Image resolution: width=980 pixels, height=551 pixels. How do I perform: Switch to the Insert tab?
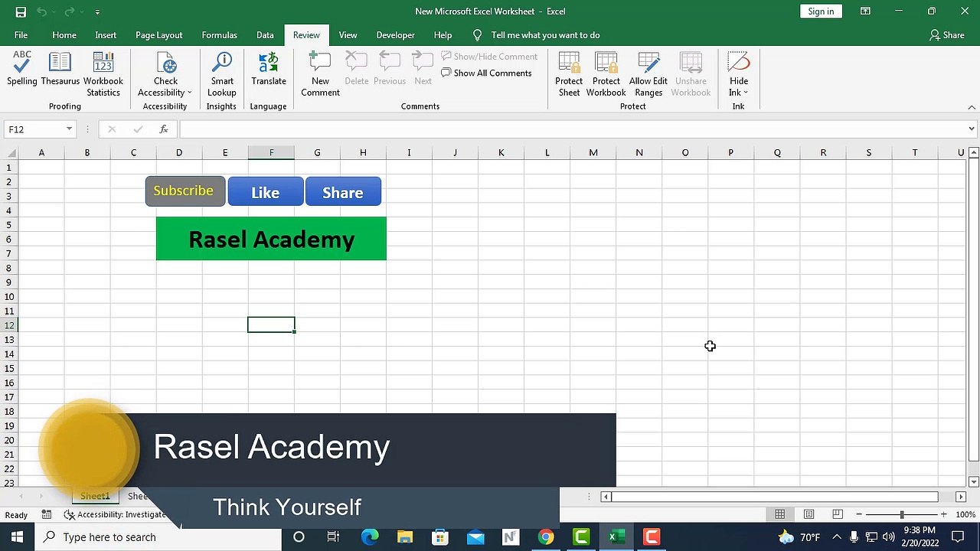coord(106,35)
